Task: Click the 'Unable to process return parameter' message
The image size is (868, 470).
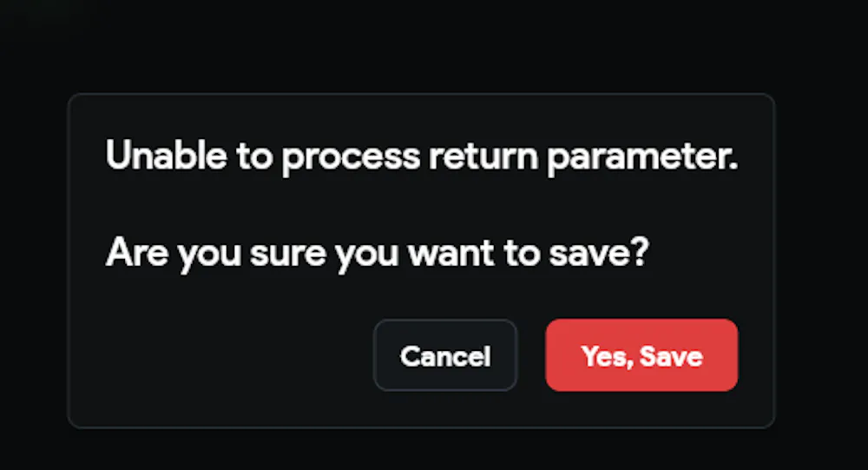Action: pyautogui.click(x=421, y=157)
